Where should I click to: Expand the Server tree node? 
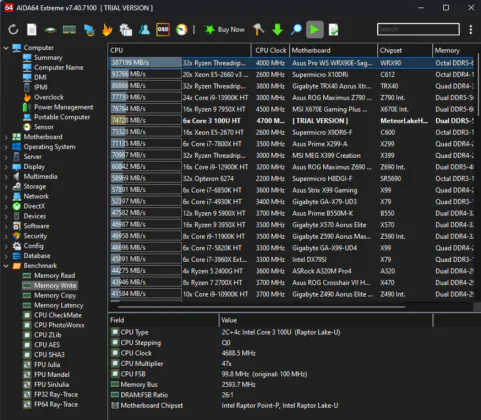(6, 157)
